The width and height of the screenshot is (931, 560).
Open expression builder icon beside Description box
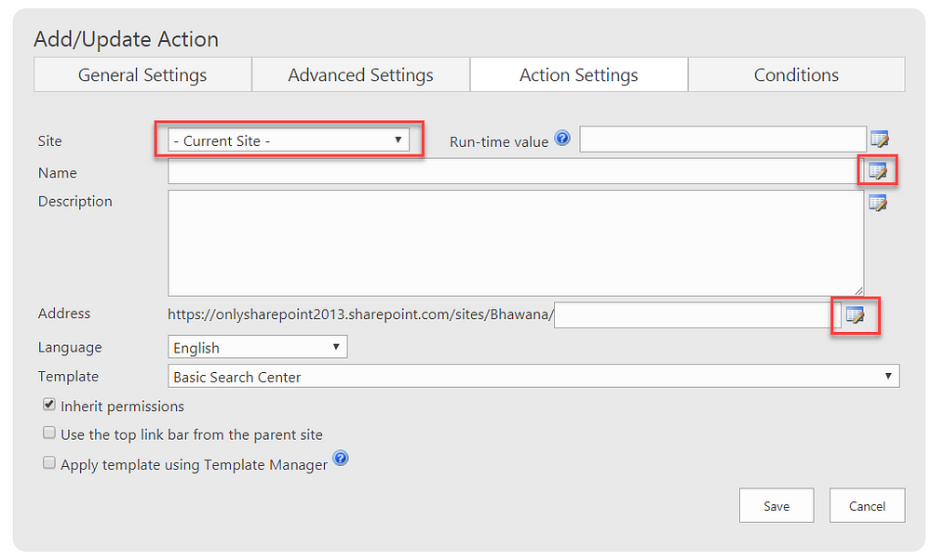(x=878, y=203)
